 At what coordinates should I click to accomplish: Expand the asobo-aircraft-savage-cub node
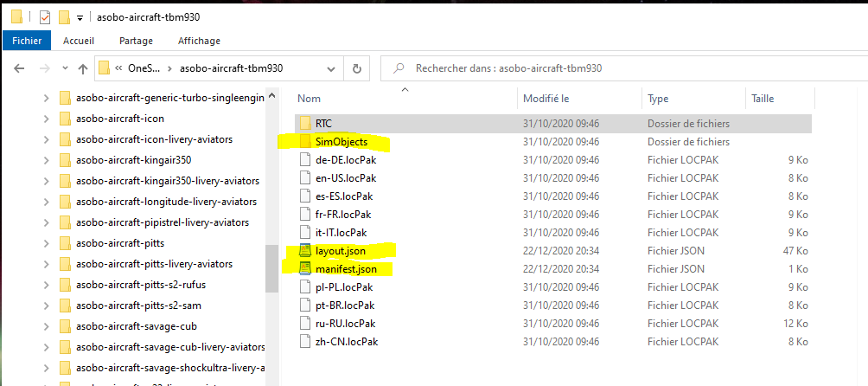[47, 326]
